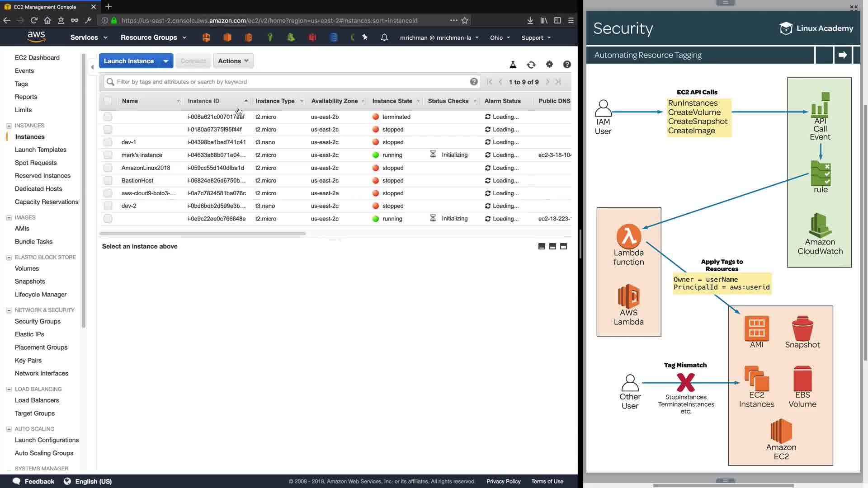Collapse the ELASTIC BLOCK STORE section
868x488 pixels.
[9, 258]
